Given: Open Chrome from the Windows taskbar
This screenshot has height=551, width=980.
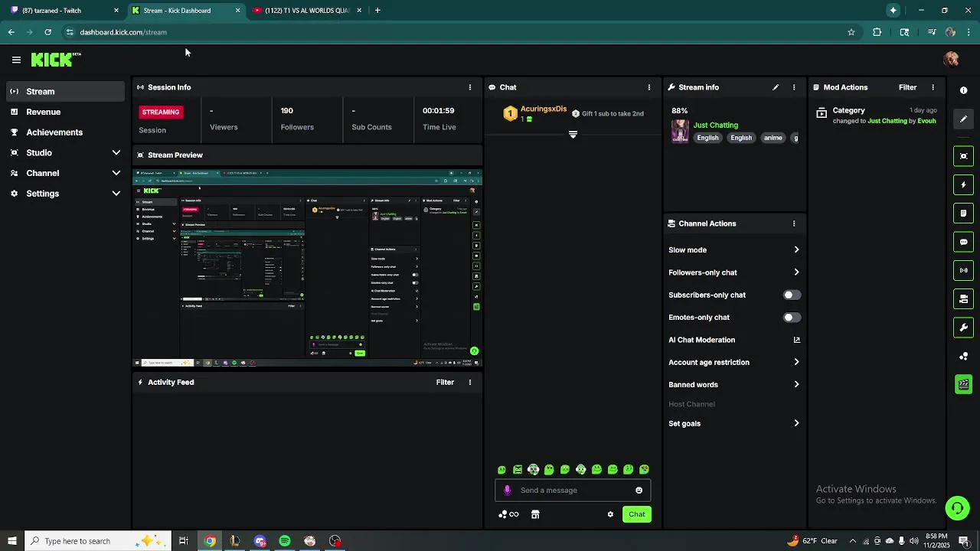Looking at the screenshot, I should tap(210, 541).
